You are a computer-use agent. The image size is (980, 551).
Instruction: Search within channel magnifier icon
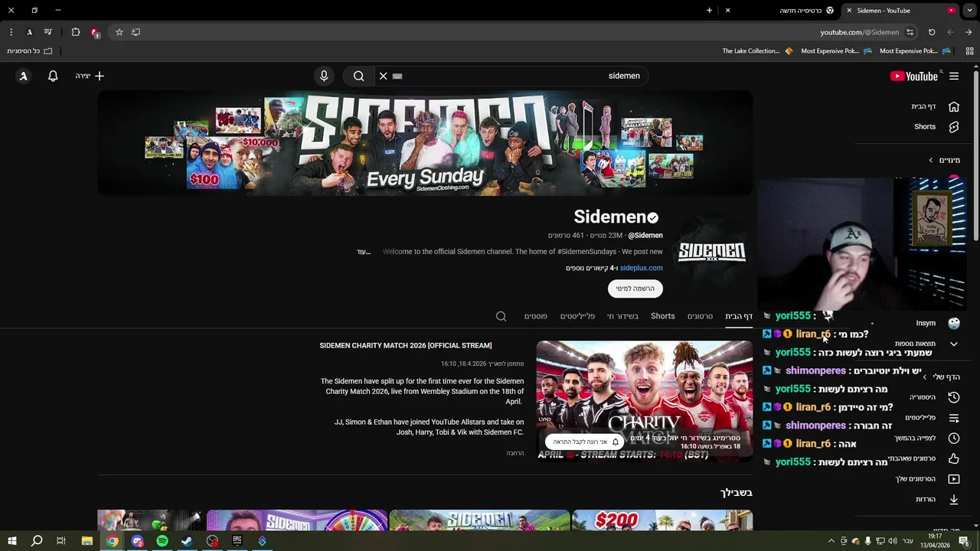[501, 316]
